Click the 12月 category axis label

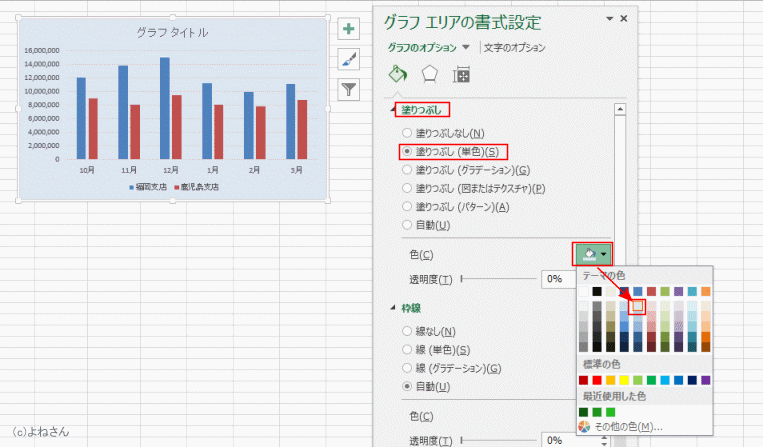(x=171, y=170)
